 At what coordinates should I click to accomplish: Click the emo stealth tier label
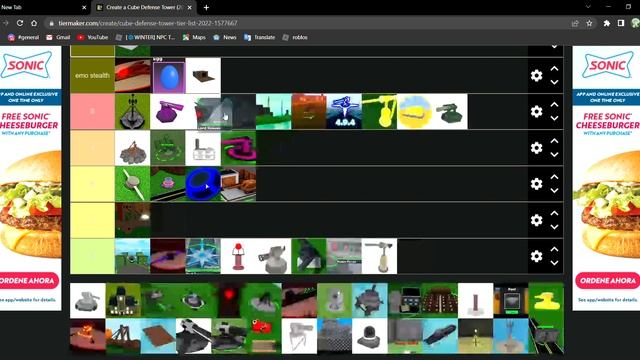(93, 76)
